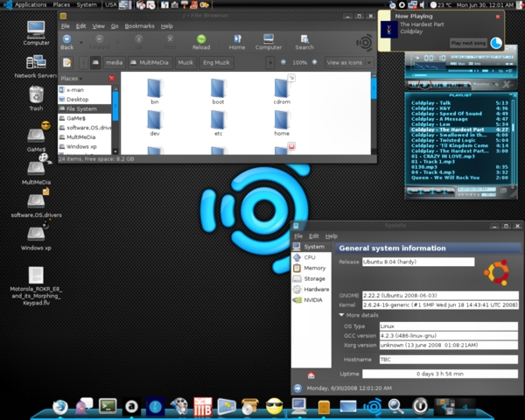Screen dimensions: 525x420
Task: Open Bookmarks menu in File Browser
Action: 140,26
